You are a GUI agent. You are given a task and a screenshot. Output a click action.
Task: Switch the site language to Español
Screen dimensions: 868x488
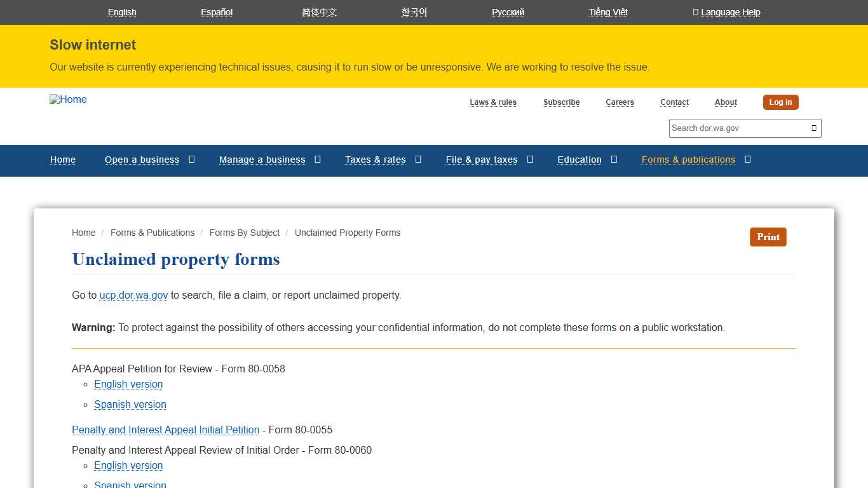(216, 12)
